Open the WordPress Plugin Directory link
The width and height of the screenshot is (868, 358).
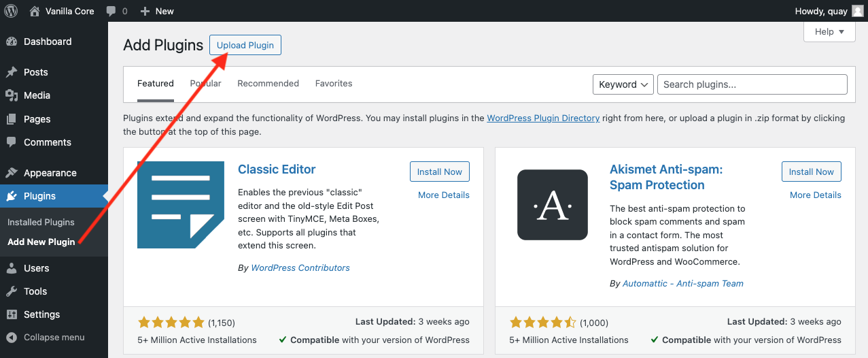point(543,118)
